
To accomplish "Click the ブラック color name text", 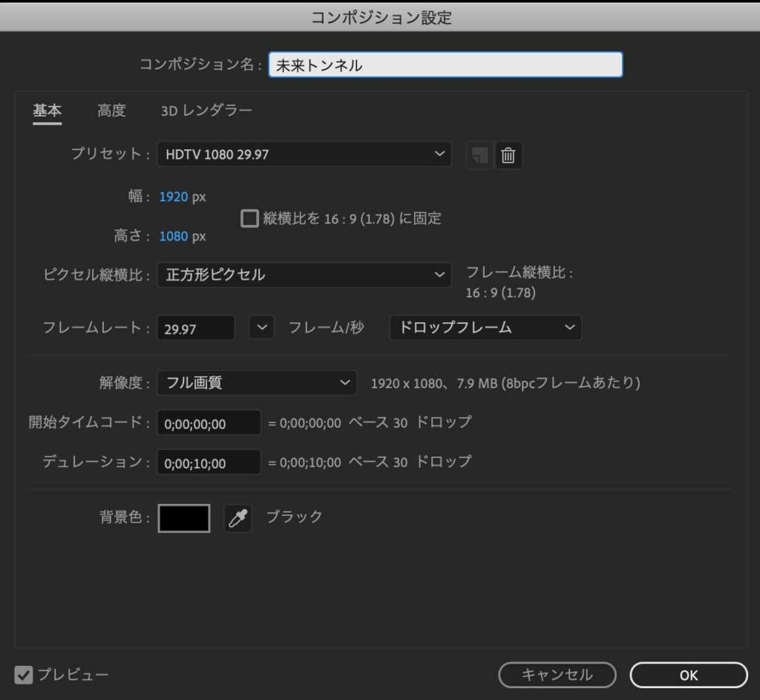I will pyautogui.click(x=294, y=516).
